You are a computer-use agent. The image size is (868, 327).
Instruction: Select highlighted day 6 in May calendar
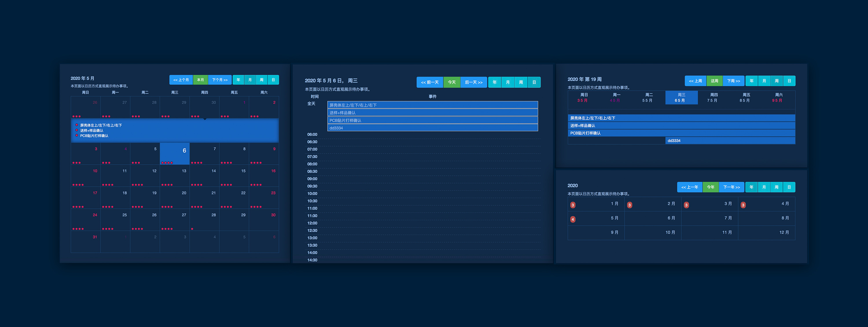coord(174,153)
